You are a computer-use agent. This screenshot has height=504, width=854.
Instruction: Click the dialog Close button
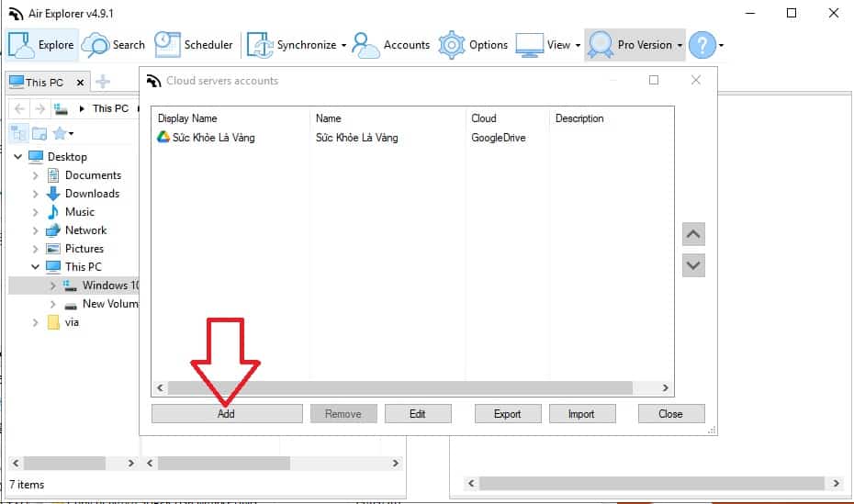pyautogui.click(x=671, y=414)
